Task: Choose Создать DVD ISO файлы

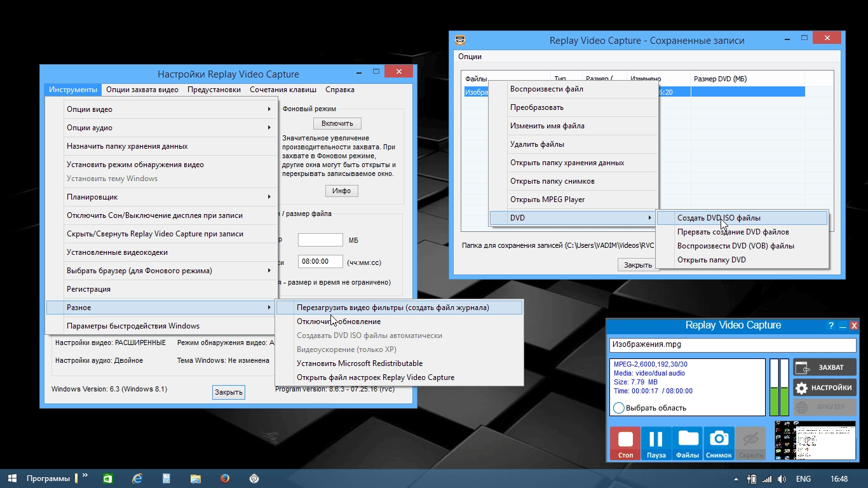Action: (742, 218)
